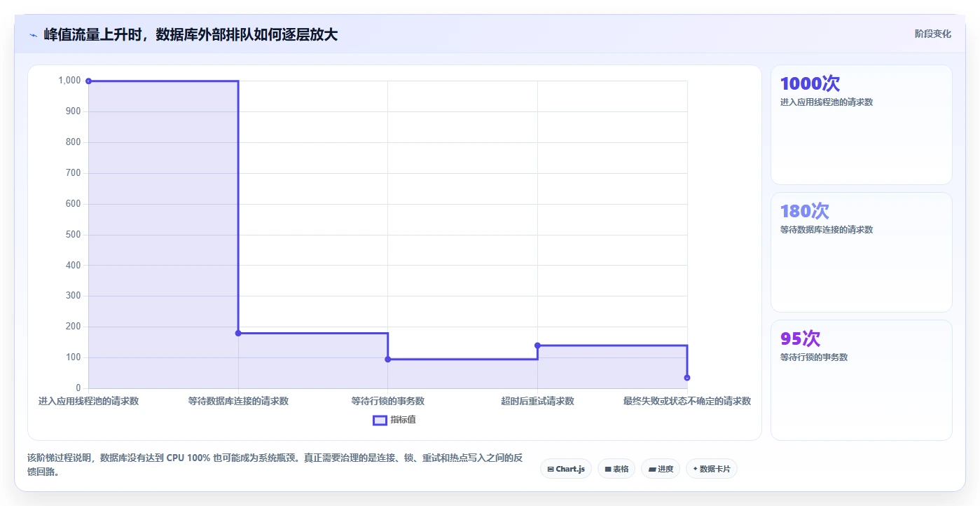Click the 数据卡片 sparkle icon
The width and height of the screenshot is (980, 506).
695,469
